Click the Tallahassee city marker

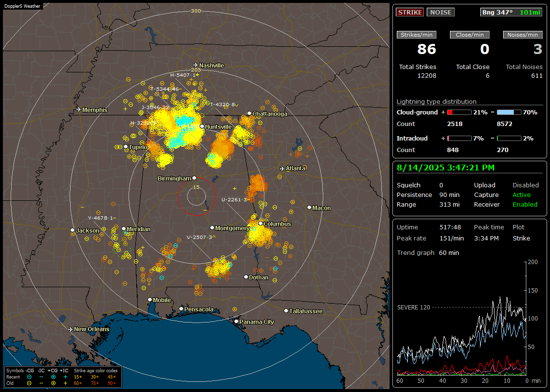pos(286,311)
